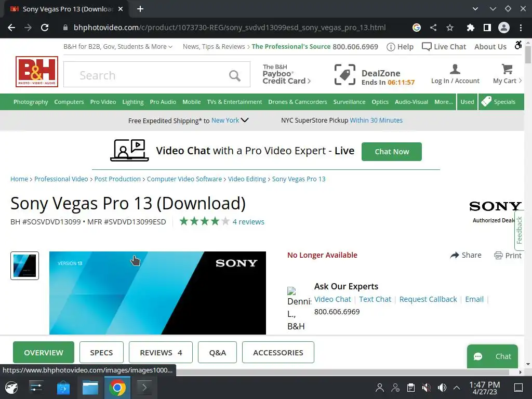This screenshot has width=532, height=399.
Task: Open the Computers category menu
Action: point(69,102)
